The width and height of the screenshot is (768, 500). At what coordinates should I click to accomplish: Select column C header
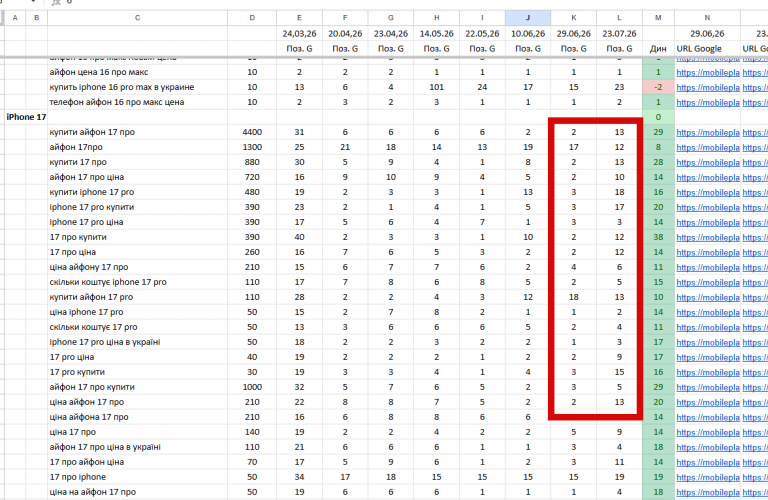(x=138, y=18)
